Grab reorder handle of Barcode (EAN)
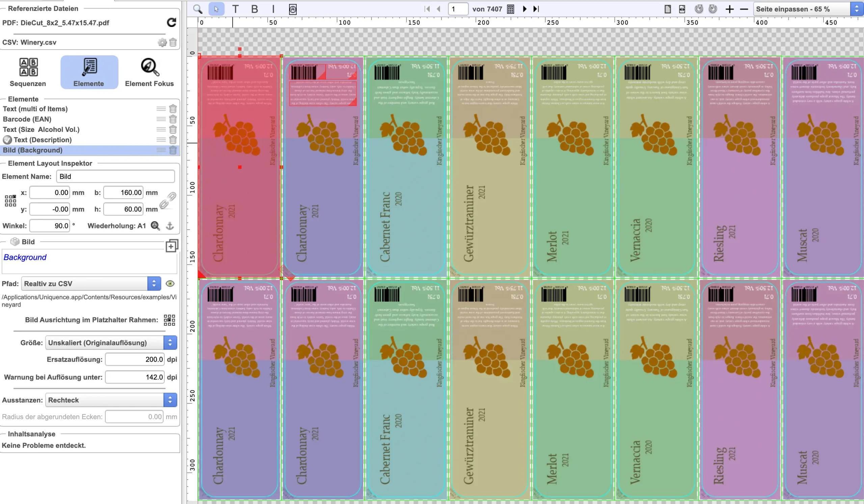This screenshot has width=864, height=504. click(161, 119)
